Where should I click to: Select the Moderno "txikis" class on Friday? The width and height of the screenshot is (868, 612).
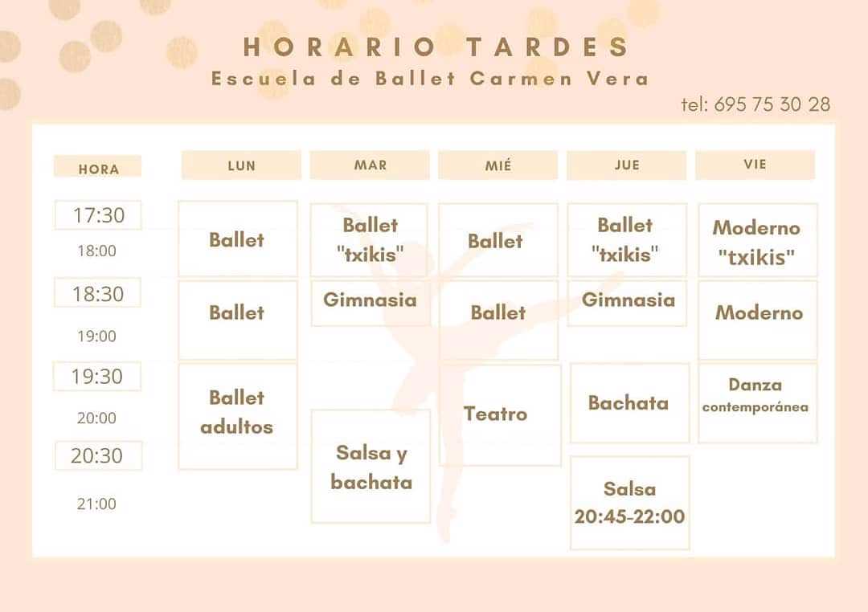tap(757, 240)
